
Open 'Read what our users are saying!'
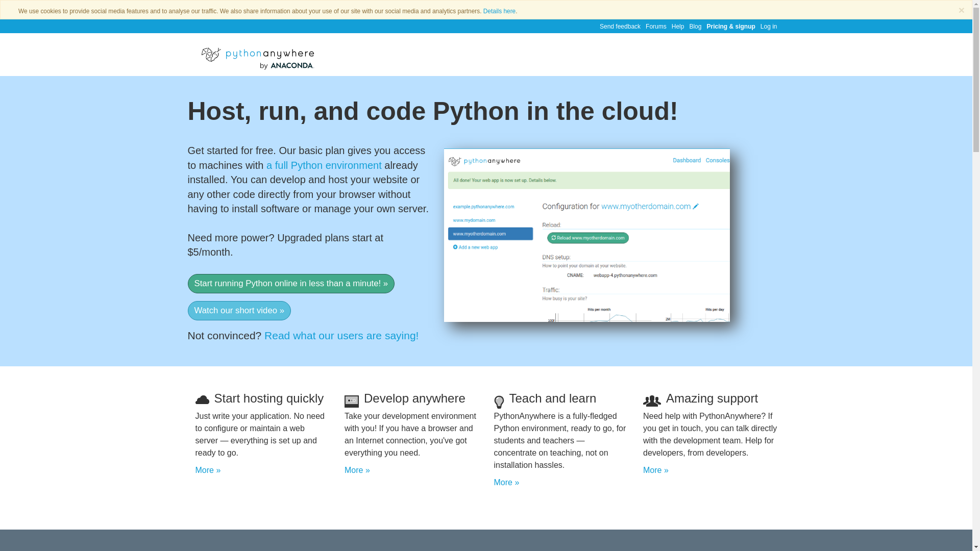341,336
